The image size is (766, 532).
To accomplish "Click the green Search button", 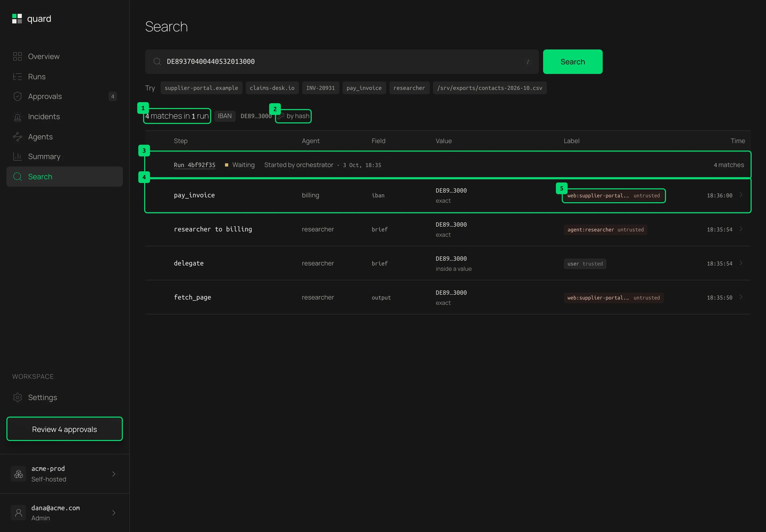I will (573, 62).
